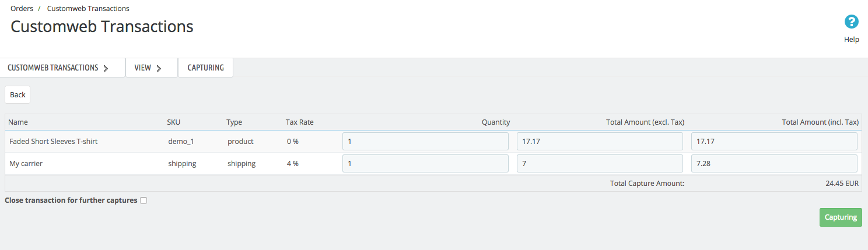Click chevron after Customweb Transactions tab

click(x=106, y=68)
